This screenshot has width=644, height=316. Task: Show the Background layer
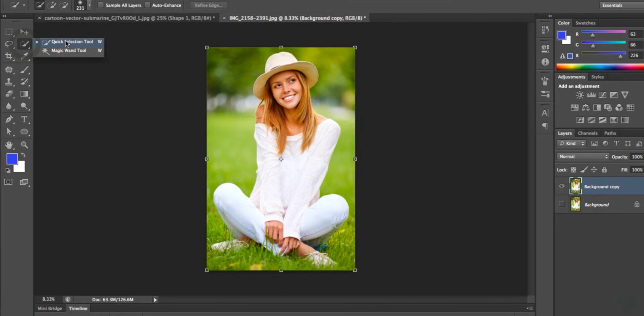561,204
